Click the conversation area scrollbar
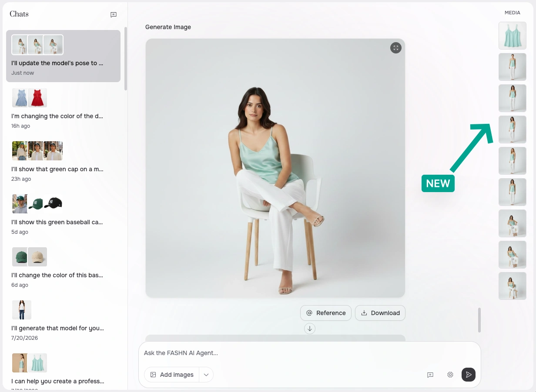The image size is (536, 392). 479,320
